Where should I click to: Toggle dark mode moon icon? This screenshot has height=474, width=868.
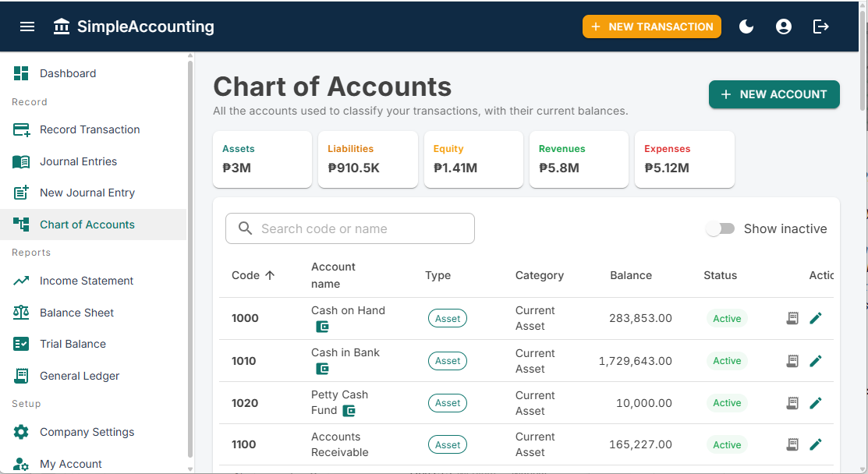pyautogui.click(x=746, y=27)
